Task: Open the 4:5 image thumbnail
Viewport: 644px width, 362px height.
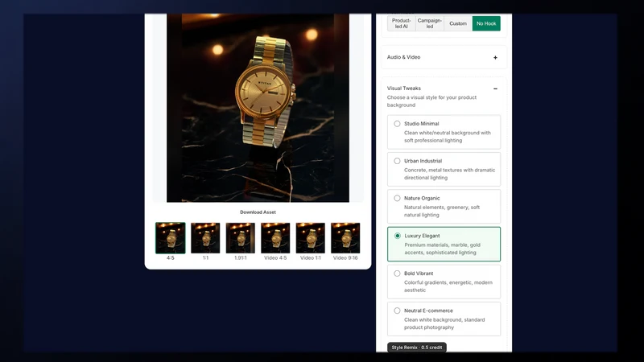Action: [171, 238]
